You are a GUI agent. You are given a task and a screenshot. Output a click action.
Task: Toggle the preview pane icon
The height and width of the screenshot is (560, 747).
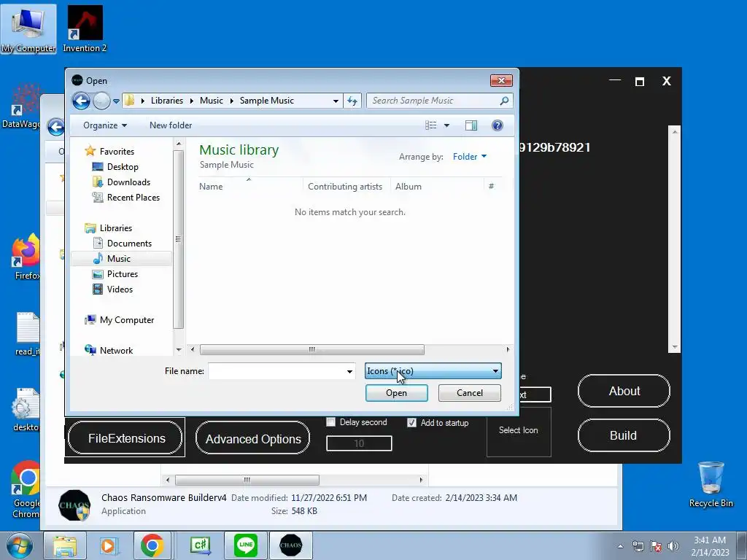click(471, 125)
